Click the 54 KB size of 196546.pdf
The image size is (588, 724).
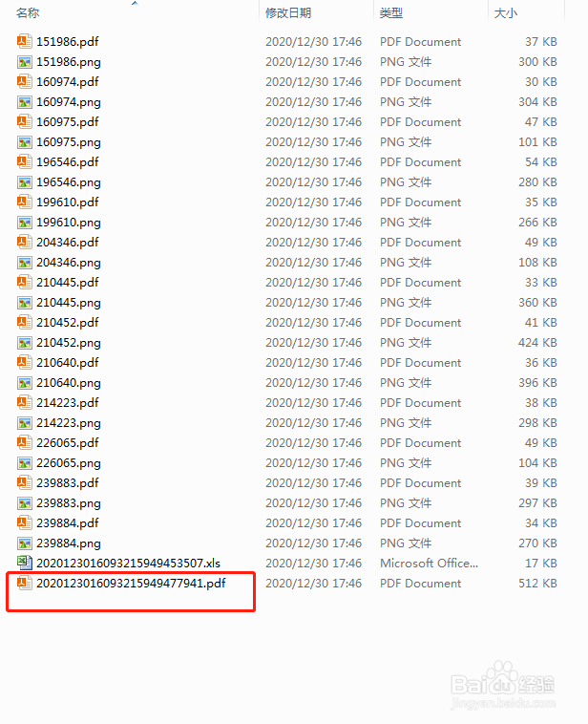tap(541, 162)
